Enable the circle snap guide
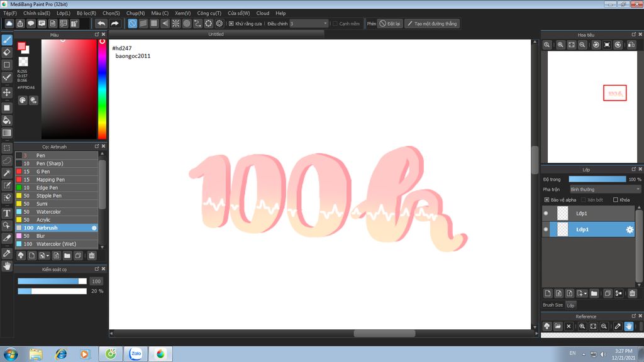The height and width of the screenshot is (362, 644). pyautogui.click(x=187, y=23)
